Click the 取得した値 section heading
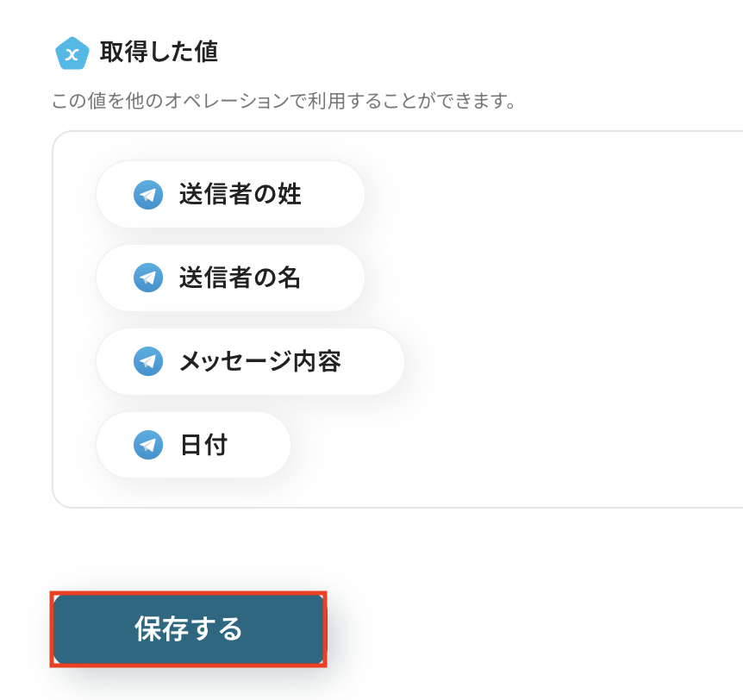Screen dimensions: 743x700 pyautogui.click(x=159, y=52)
